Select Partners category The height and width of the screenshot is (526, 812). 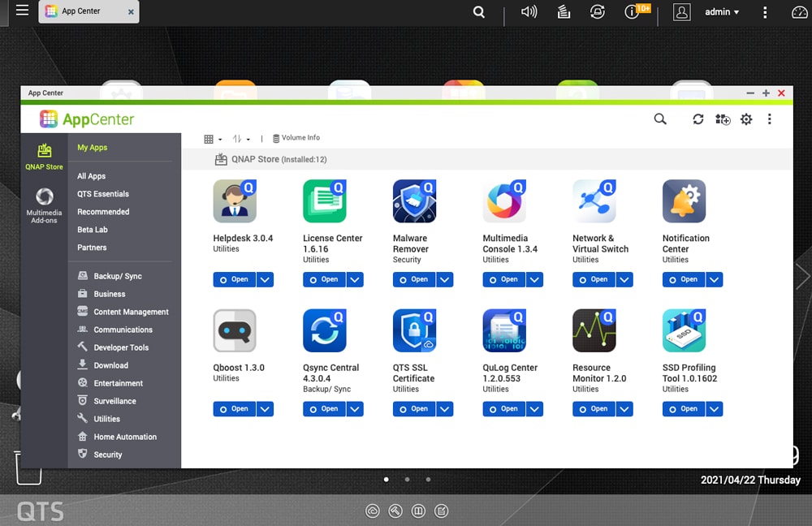92,248
